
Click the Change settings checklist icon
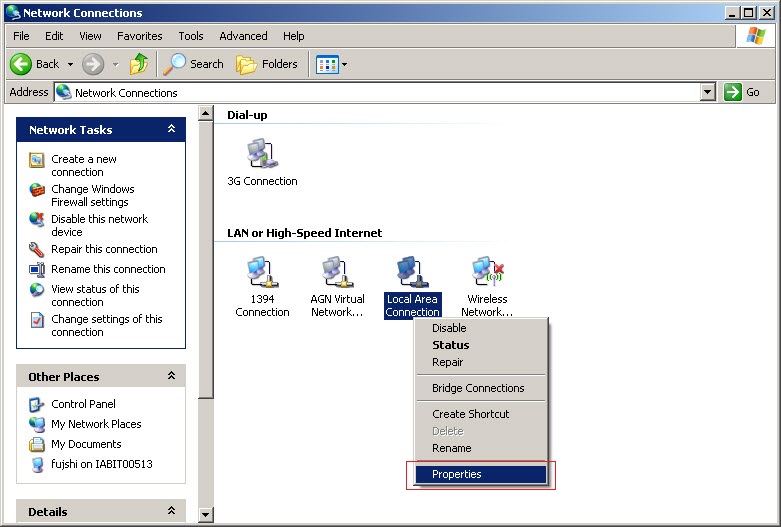(37, 319)
